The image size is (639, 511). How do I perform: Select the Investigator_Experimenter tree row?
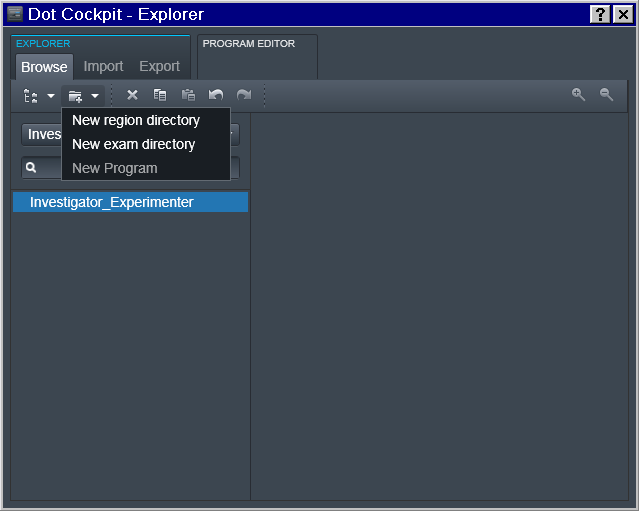[130, 202]
